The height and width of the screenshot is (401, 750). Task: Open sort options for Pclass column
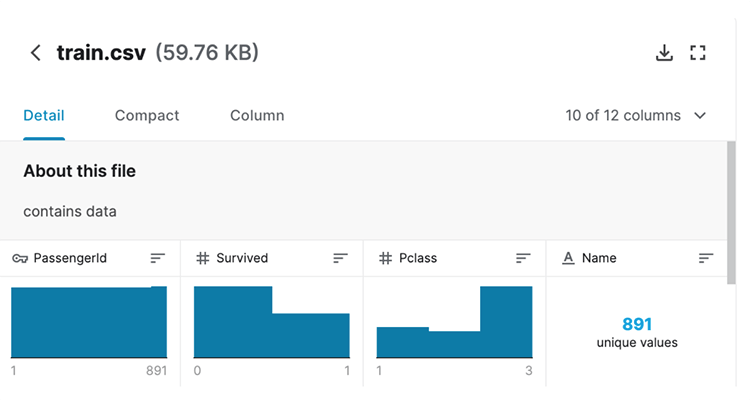(523, 258)
